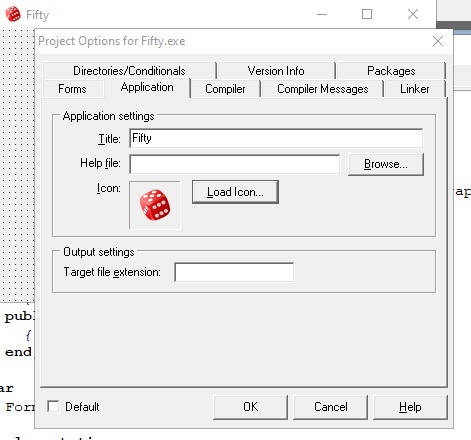Open the Packages tab
471x440 pixels.
point(391,71)
